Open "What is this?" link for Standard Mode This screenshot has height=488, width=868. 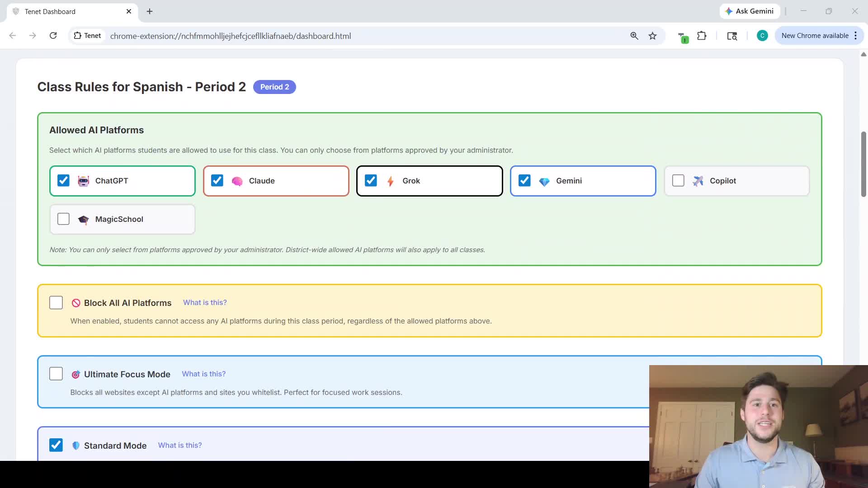pos(180,446)
